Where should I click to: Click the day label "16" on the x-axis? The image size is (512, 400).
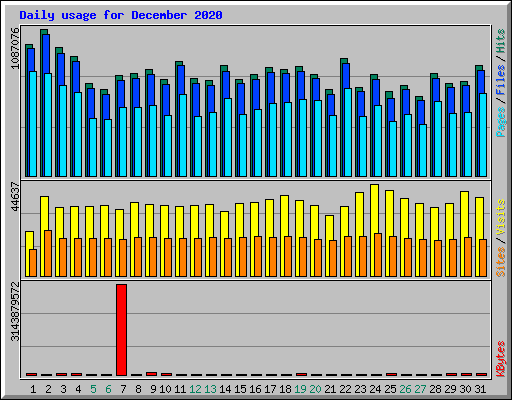point(255,389)
